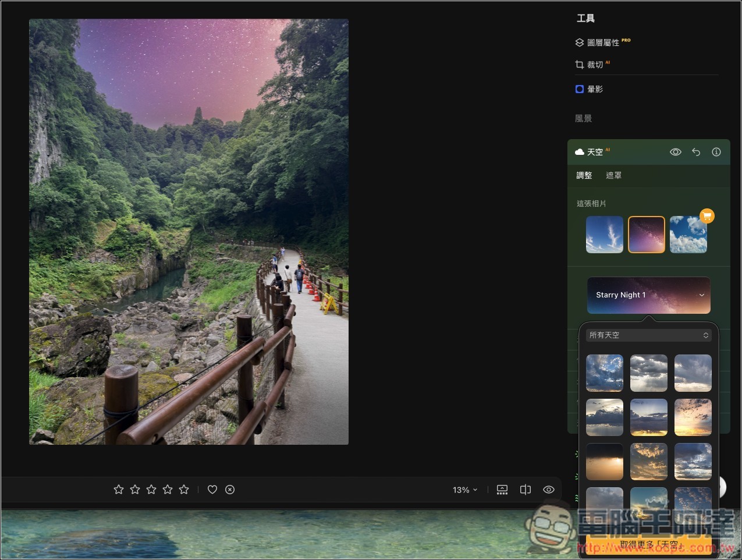The width and height of the screenshot is (742, 560).
Task: Click the cloud icon beside 天空
Action: point(580,152)
